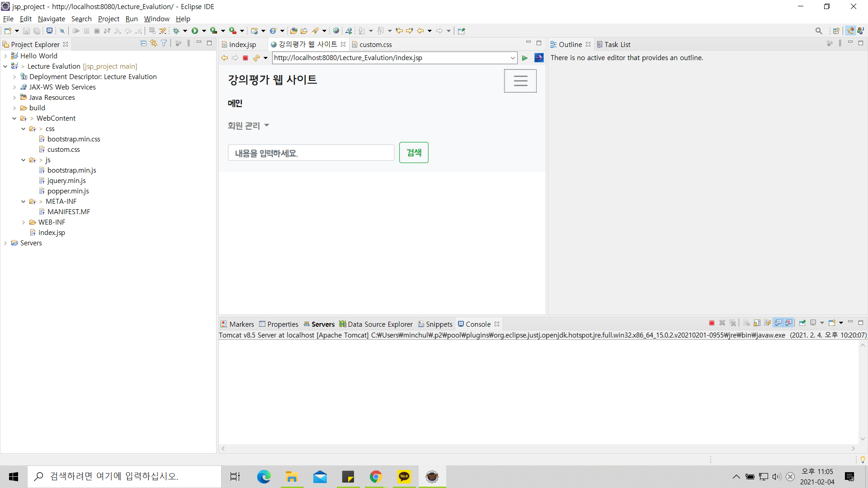
Task: Click the green Go to URL arrow
Action: pos(525,58)
